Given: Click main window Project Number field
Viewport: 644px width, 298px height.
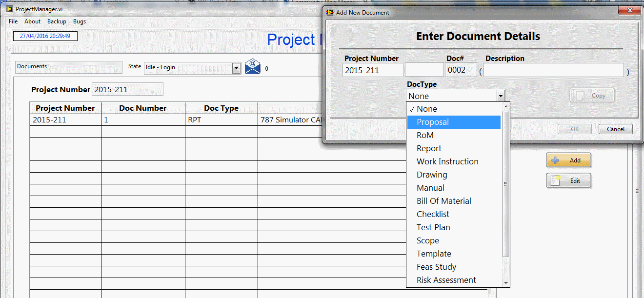Looking at the screenshot, I should (127, 89).
